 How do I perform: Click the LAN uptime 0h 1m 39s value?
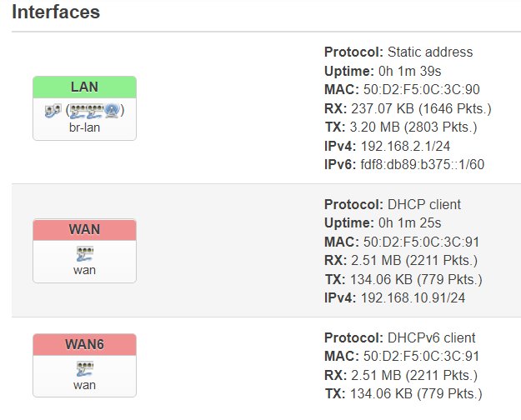point(409,71)
